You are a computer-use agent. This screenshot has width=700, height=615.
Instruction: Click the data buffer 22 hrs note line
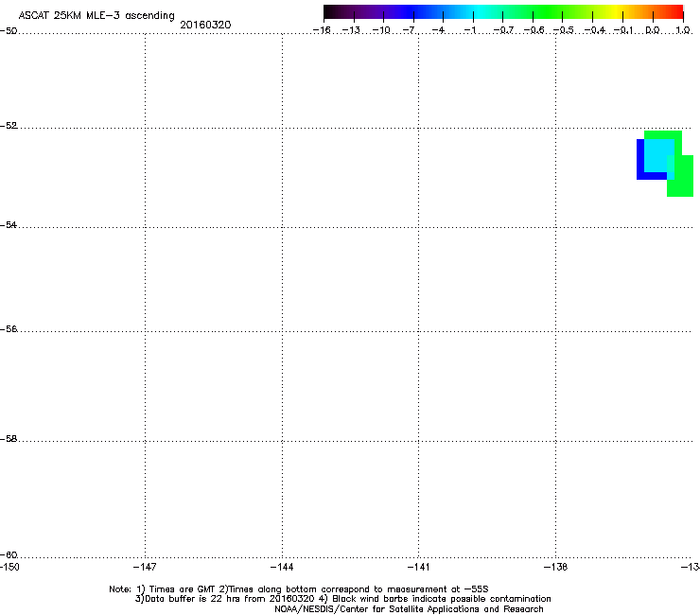point(342,599)
